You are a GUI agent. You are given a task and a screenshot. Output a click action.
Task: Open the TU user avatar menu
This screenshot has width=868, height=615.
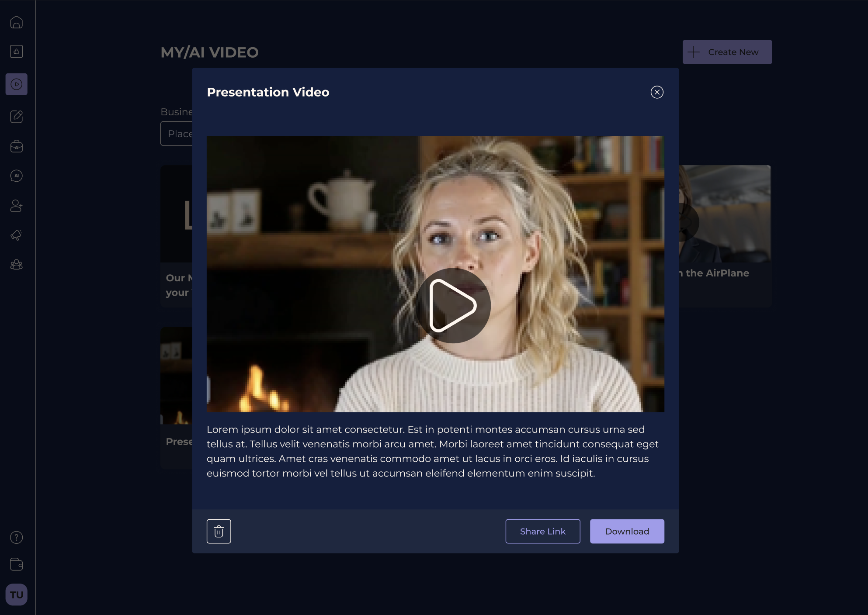click(17, 594)
